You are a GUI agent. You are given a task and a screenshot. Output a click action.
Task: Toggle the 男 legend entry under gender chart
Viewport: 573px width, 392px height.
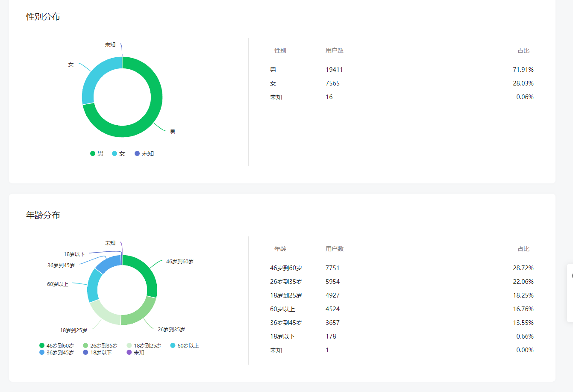point(97,153)
